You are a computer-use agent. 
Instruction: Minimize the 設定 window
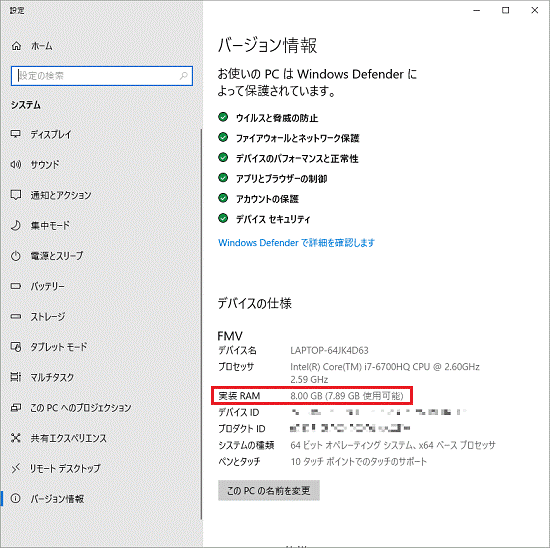476,11
